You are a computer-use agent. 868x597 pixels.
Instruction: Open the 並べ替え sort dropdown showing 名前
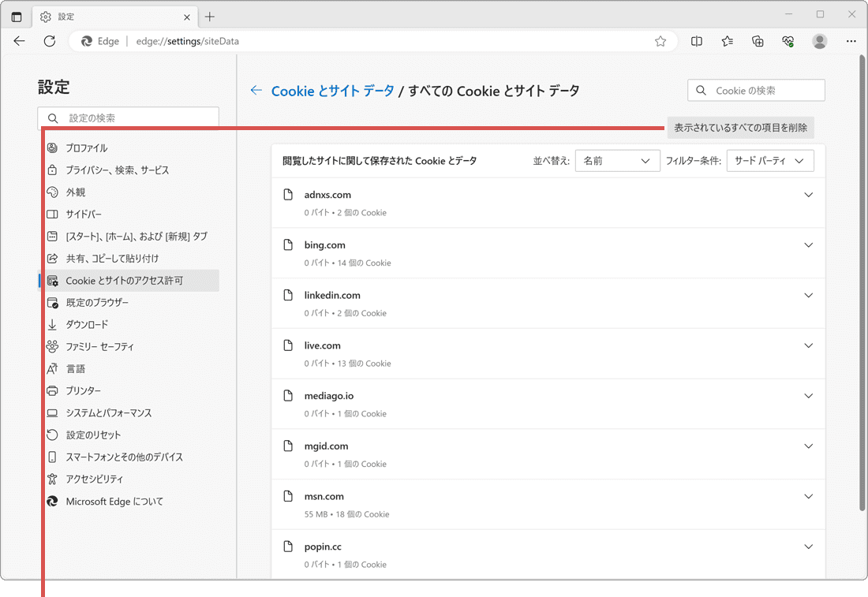(618, 160)
